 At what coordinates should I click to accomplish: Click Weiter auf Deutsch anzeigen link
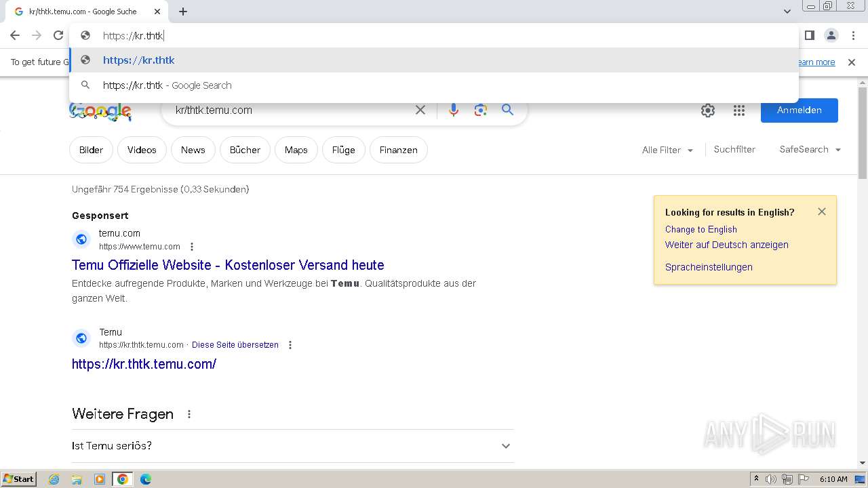[x=726, y=245]
